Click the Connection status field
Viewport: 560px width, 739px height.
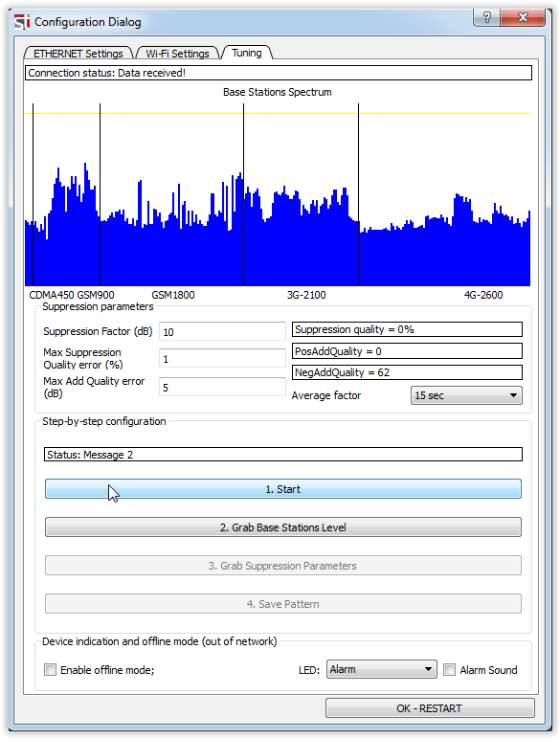pos(279,73)
